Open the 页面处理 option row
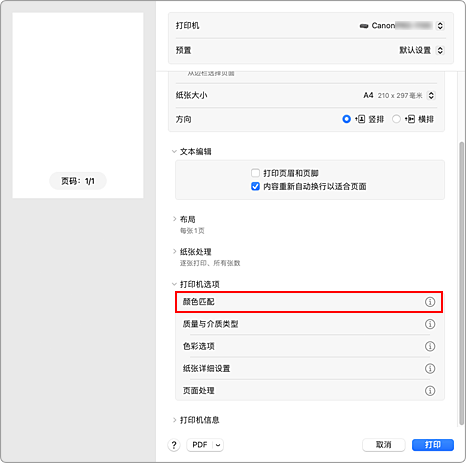The width and height of the screenshot is (467, 463). [309, 391]
